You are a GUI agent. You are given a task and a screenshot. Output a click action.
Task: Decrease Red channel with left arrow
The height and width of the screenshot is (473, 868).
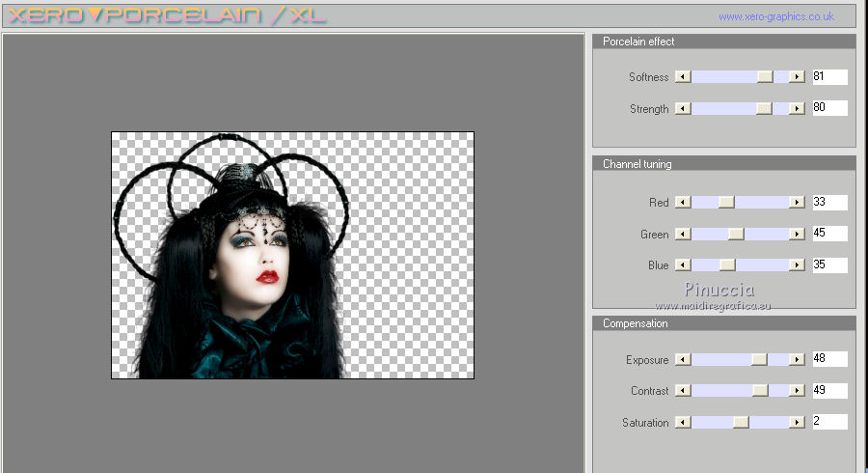[683, 202]
